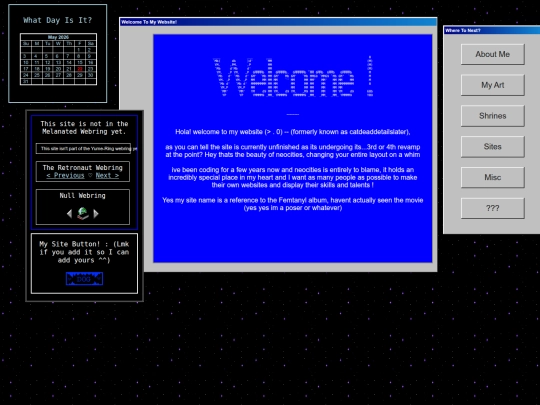The width and height of the screenshot is (540, 405).
Task: Select date 31 in the calendar
Action: [x=26, y=81]
